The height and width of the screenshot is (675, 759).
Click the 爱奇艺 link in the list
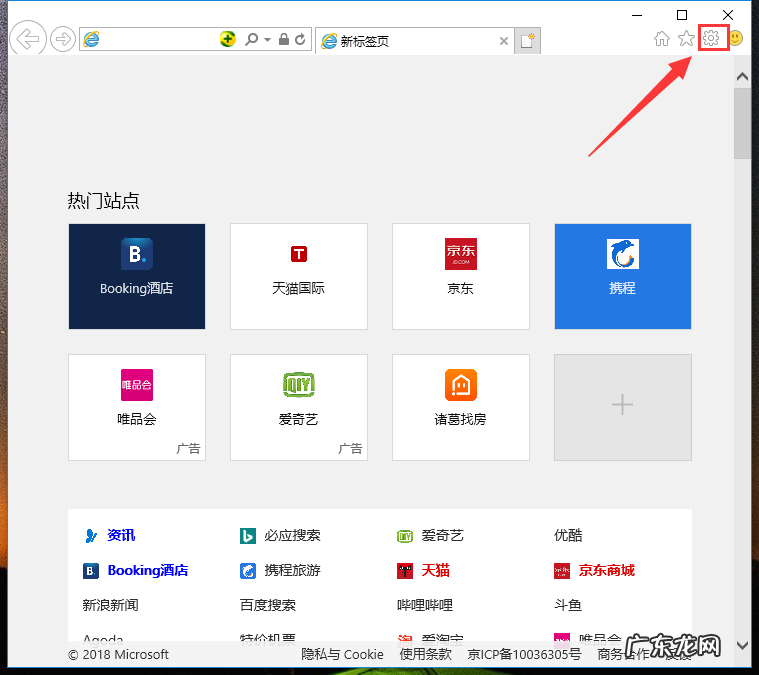[x=442, y=536]
